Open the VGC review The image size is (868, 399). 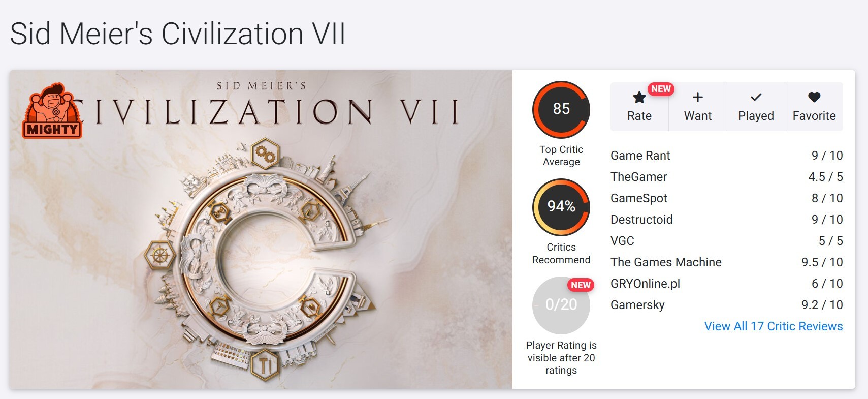[726, 241]
